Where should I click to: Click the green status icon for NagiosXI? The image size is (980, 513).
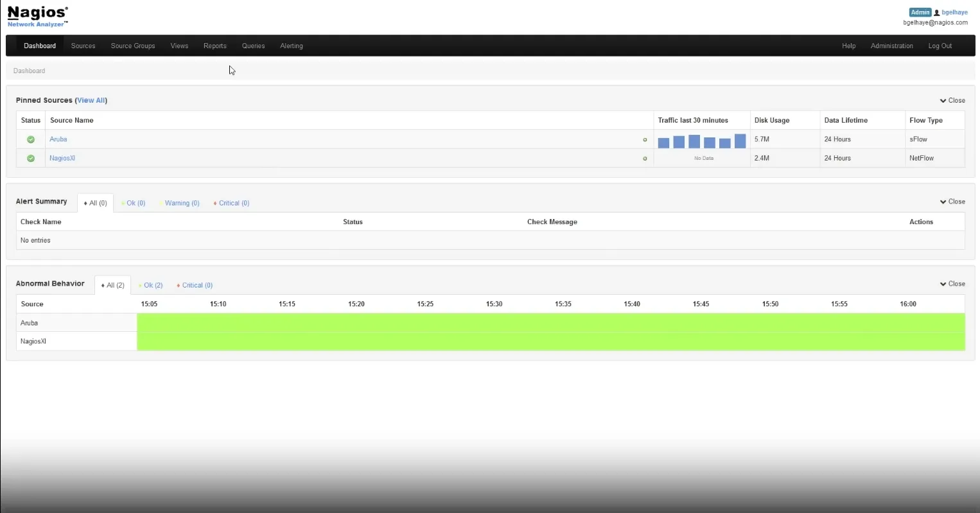31,158
